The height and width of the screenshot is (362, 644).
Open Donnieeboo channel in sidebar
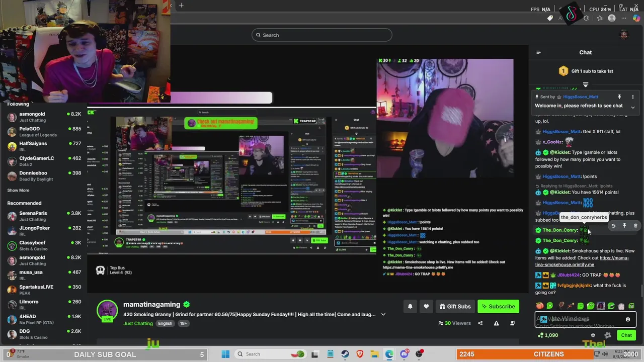(x=43, y=175)
